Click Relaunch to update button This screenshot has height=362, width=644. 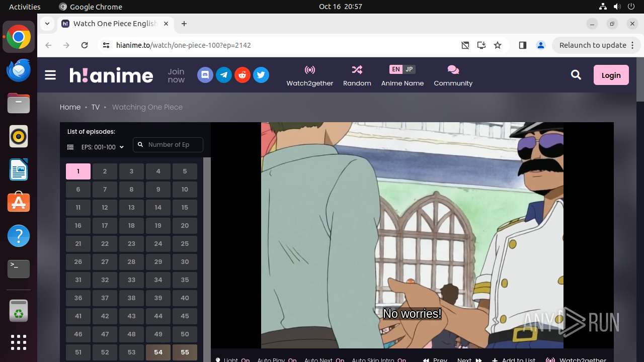click(596, 45)
